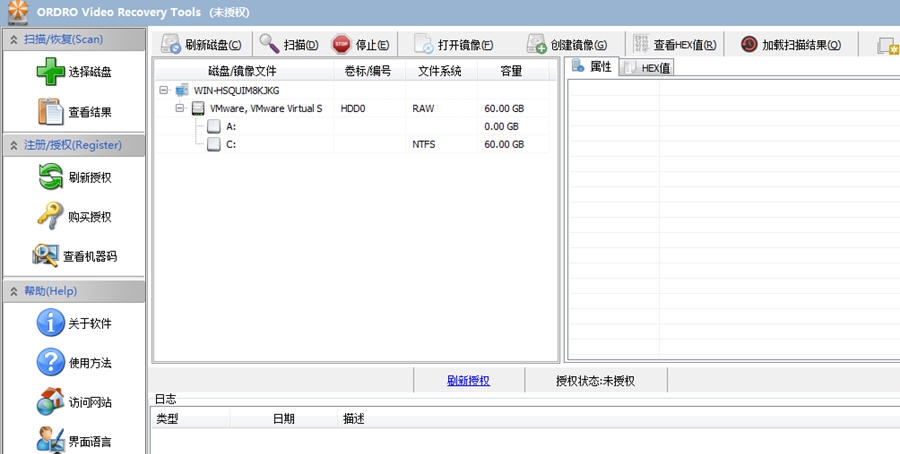Collapse the 注册/授权(Register) sidebar section
900x454 pixels.
[13, 146]
